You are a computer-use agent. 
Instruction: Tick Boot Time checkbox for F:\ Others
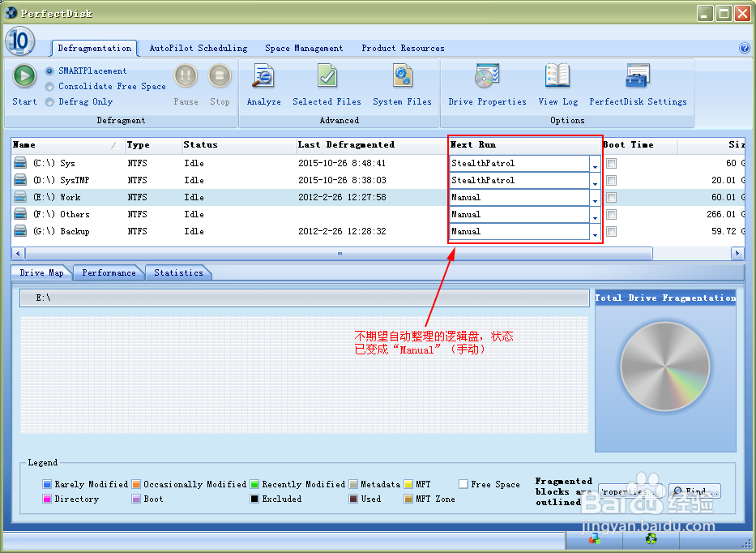coord(611,214)
